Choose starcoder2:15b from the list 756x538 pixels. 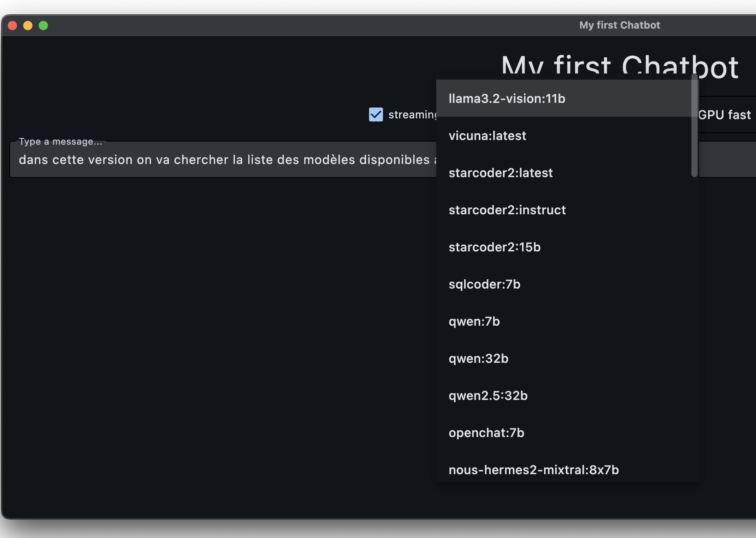coord(494,247)
